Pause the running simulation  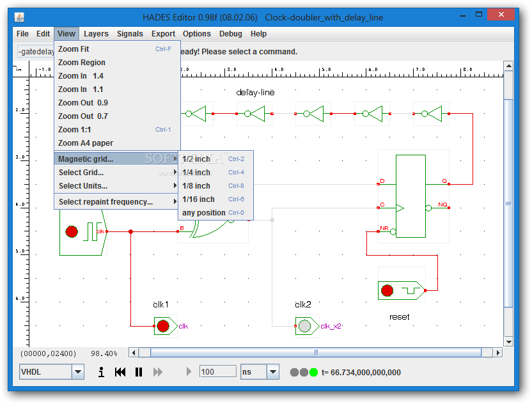tap(139, 372)
